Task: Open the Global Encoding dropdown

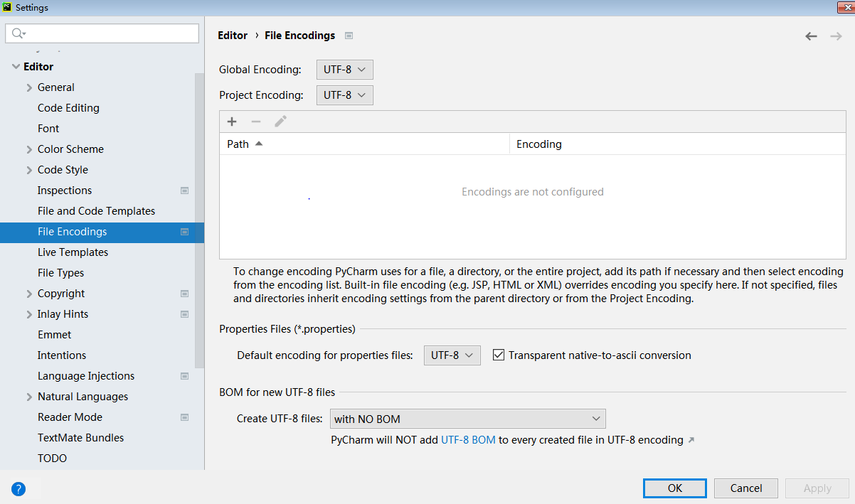Action: (344, 70)
